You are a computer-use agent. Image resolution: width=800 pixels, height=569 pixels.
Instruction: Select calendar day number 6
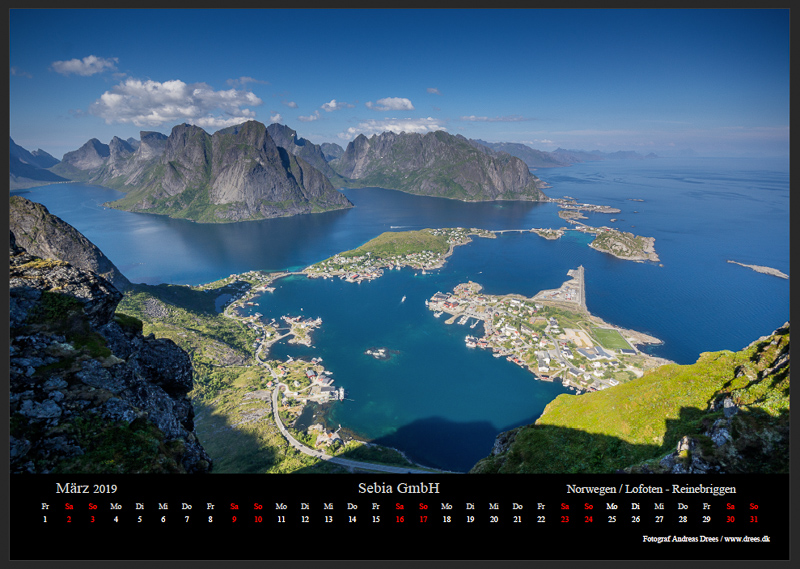163,519
